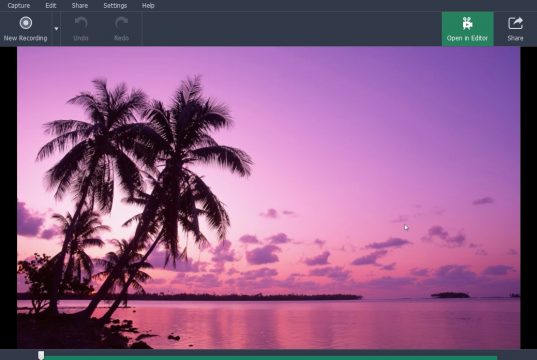This screenshot has height=360, width=537.
Task: Open the Help menu
Action: [x=148, y=5]
